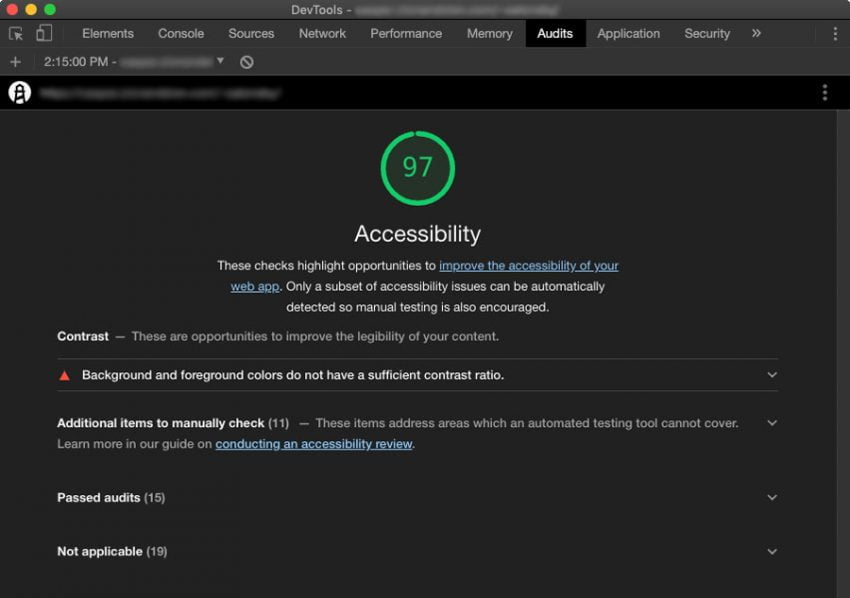Image resolution: width=850 pixels, height=598 pixels.
Task: Click the clear audits block icon
Action: [x=244, y=61]
